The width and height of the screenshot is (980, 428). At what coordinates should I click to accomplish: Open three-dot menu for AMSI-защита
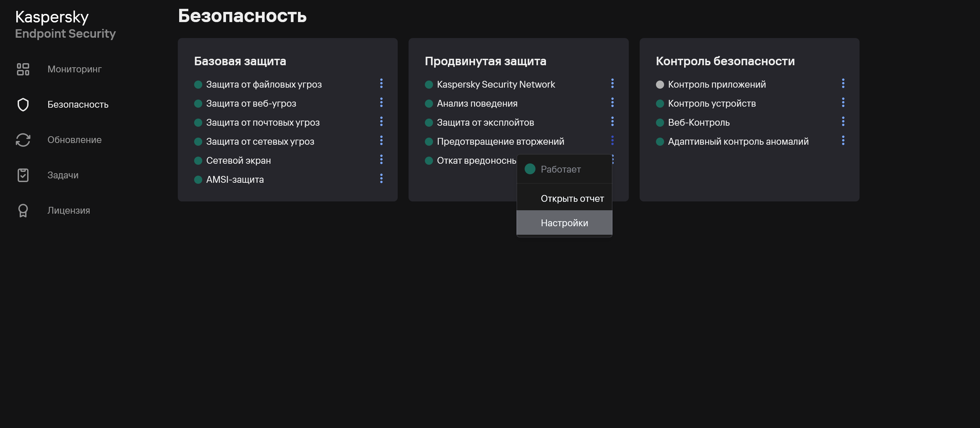(381, 179)
